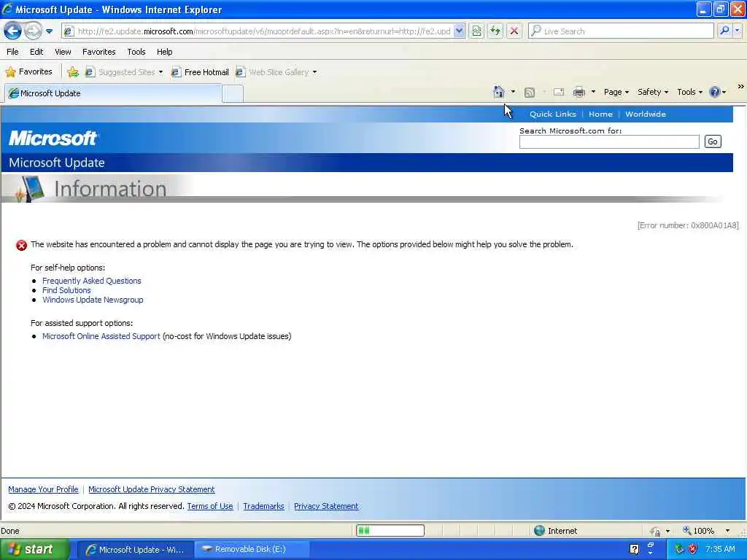The width and height of the screenshot is (747, 560).
Task: Open the Help menu
Action: pos(164,52)
